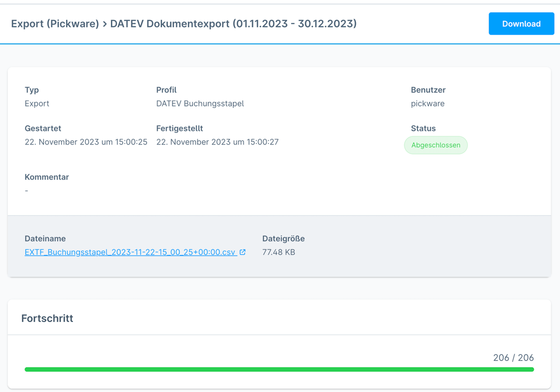The width and height of the screenshot is (560, 392).
Task: Navigate back via the Export (Pickware) breadcrumb
Action: (x=55, y=24)
